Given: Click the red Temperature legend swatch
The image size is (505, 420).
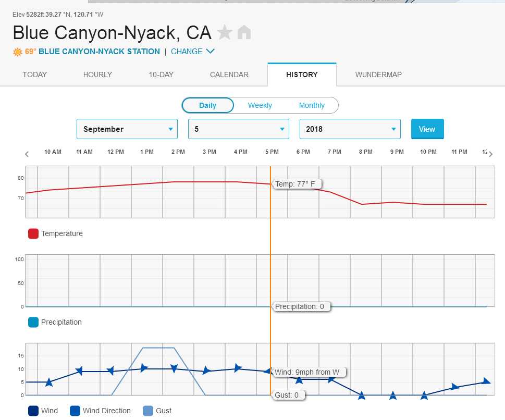Looking at the screenshot, I should click(x=33, y=234).
